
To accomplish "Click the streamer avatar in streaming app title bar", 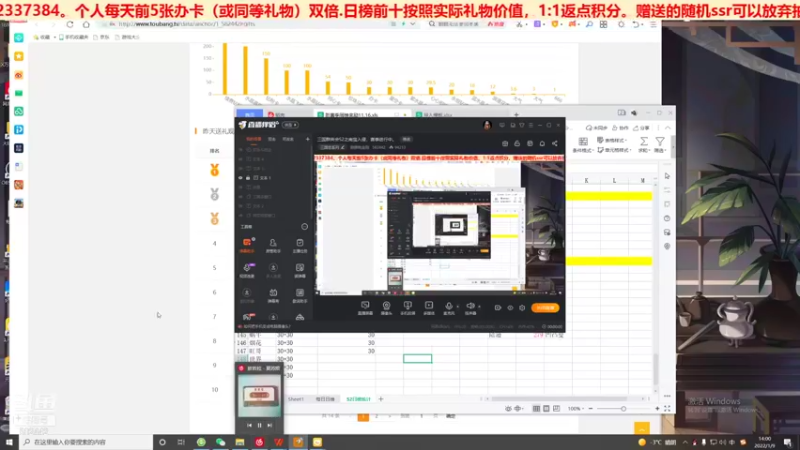I will pyautogui.click(x=487, y=125).
